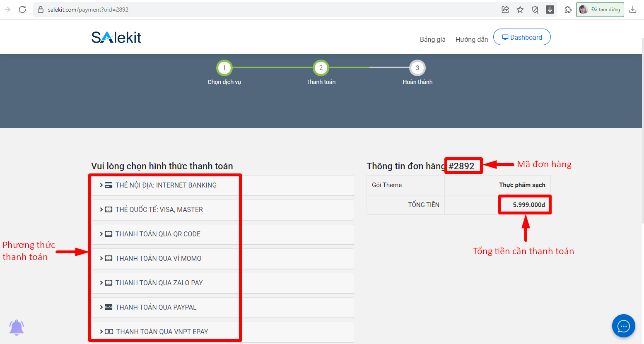Expand THANH TOÁN QUA VNPT EPAY option

222,332
